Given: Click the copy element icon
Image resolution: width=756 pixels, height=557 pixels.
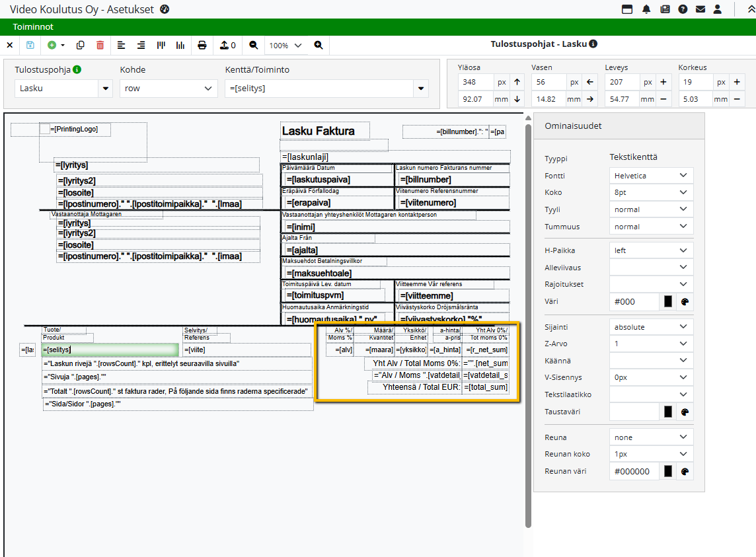Looking at the screenshot, I should point(81,45).
